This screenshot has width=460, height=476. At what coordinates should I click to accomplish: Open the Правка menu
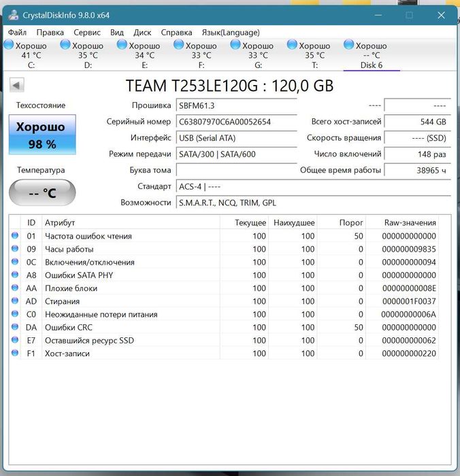point(50,33)
